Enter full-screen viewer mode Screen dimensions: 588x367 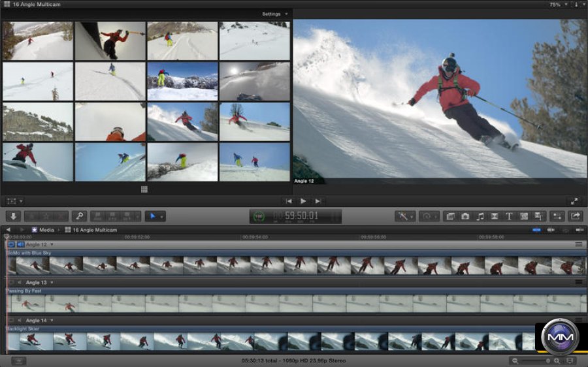click(574, 201)
